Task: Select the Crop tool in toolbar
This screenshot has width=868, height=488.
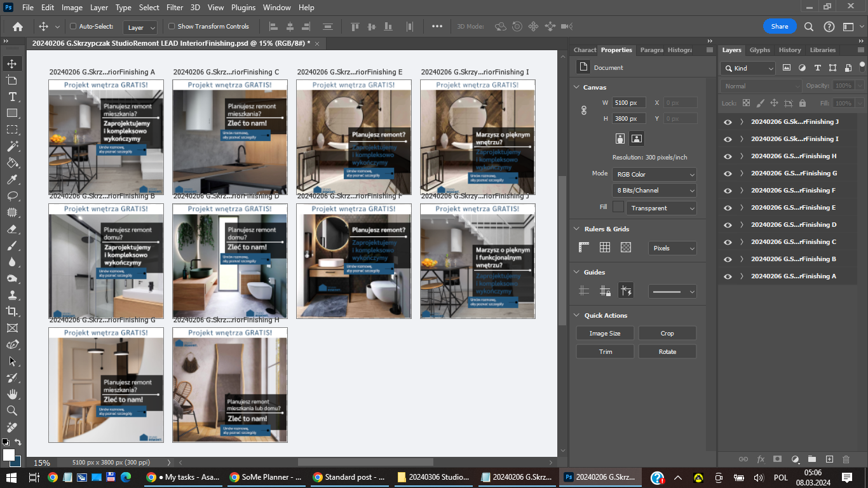Action: [12, 311]
